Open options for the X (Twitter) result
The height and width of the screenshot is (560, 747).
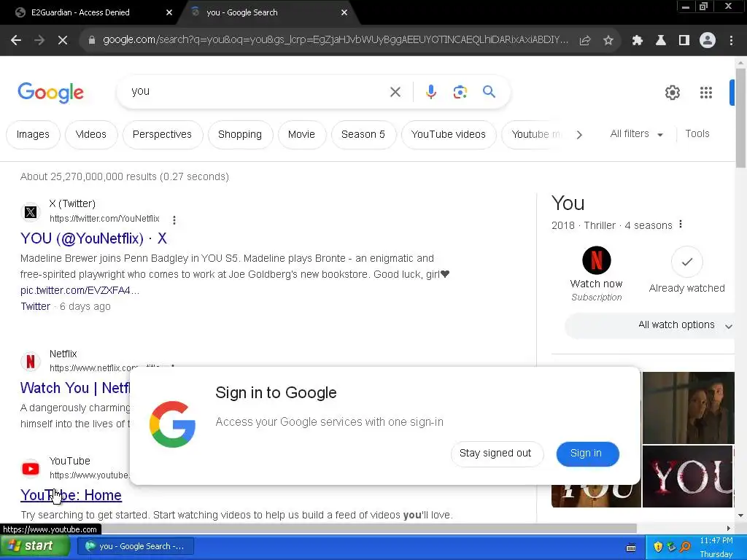tap(174, 220)
